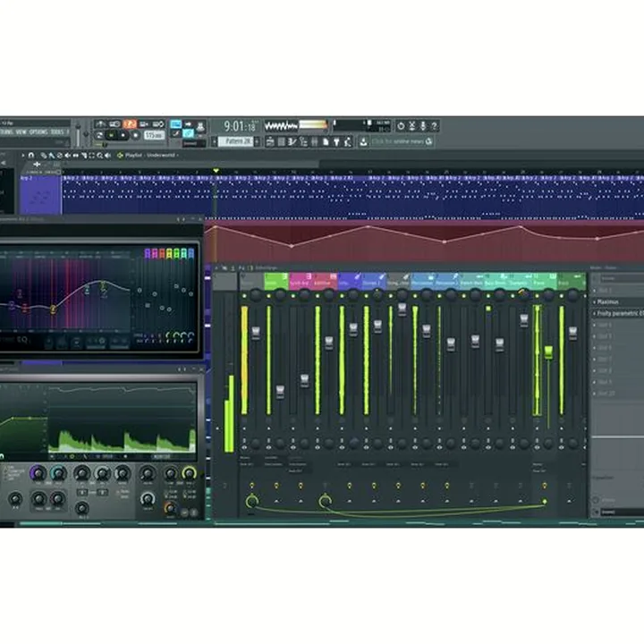Open the mixer output dropdown at bottom right
The image size is (644, 644).
(x=621, y=513)
